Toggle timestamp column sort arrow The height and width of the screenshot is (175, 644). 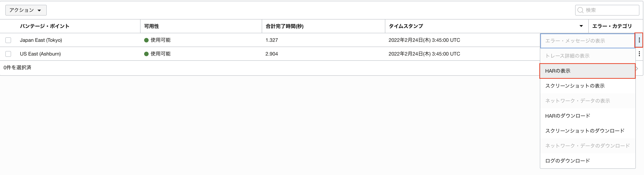(x=581, y=26)
